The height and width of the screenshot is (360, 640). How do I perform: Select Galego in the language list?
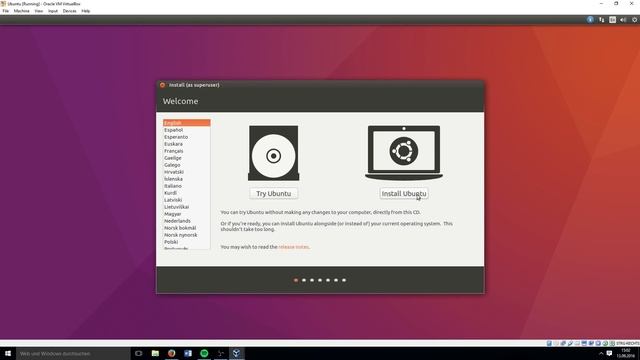click(x=187, y=165)
